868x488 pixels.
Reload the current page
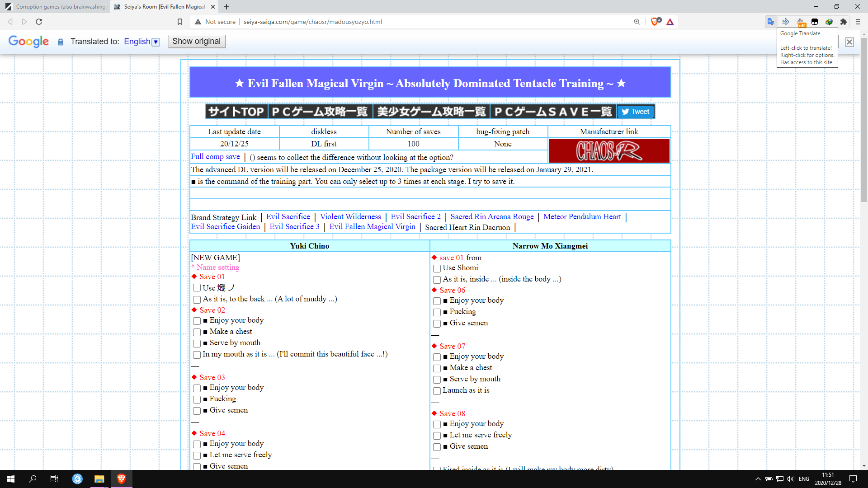pyautogui.click(x=39, y=22)
